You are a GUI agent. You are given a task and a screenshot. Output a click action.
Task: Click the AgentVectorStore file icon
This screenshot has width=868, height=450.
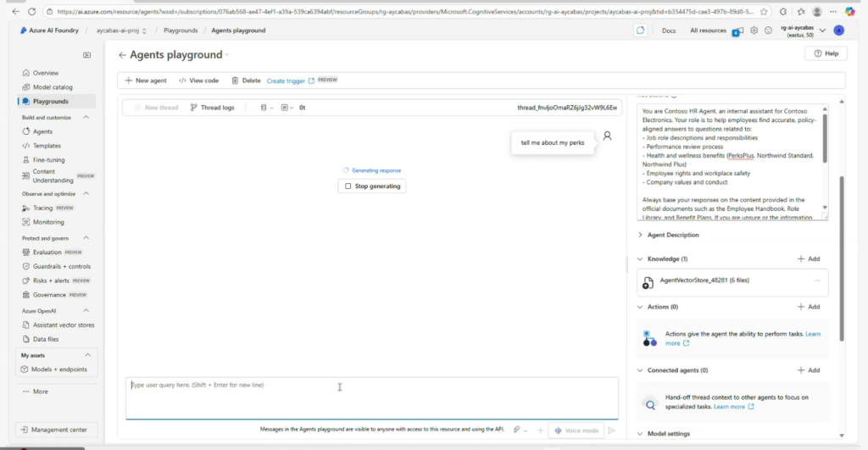click(x=648, y=283)
